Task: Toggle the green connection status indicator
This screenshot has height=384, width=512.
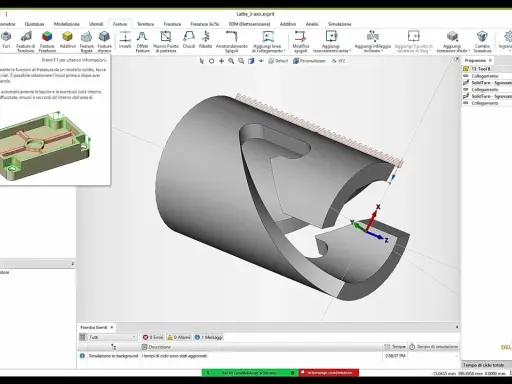Action: (249, 373)
